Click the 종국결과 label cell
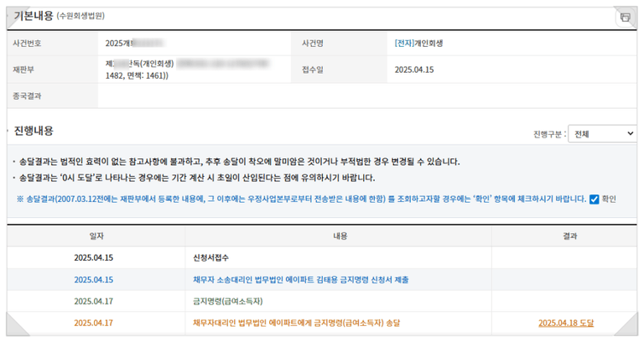 (32, 96)
